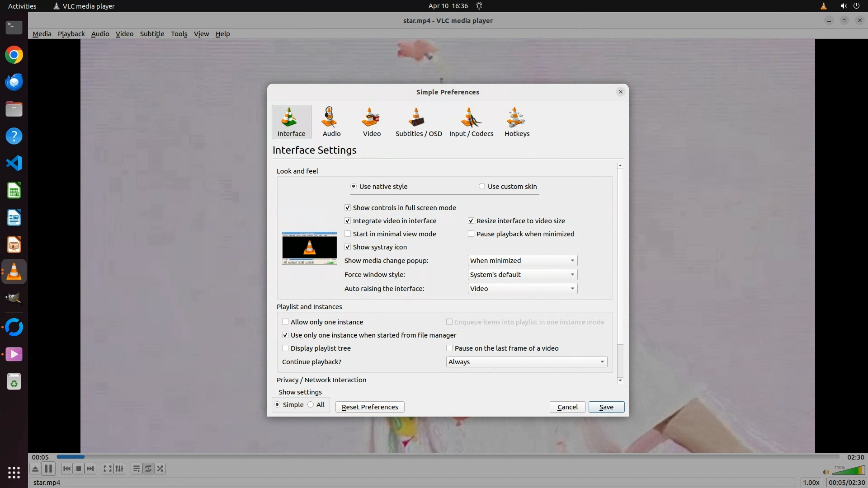Click the volume slider
The image size is (868, 488).
848,471
